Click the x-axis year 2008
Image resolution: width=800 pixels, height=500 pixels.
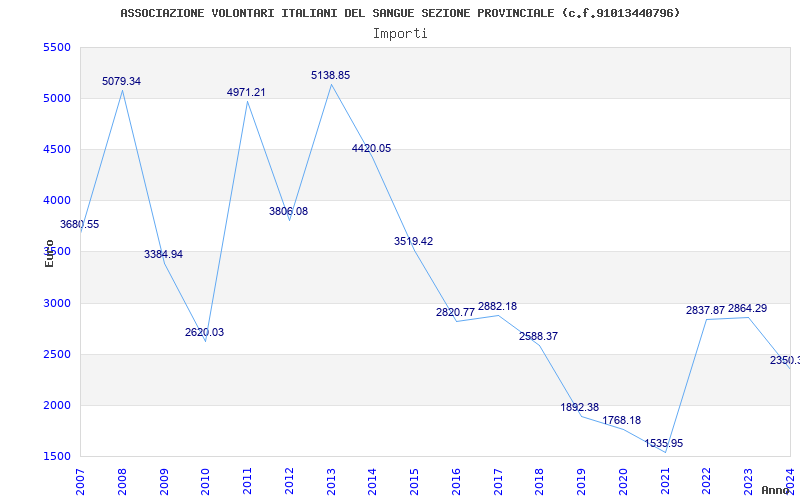(x=122, y=482)
